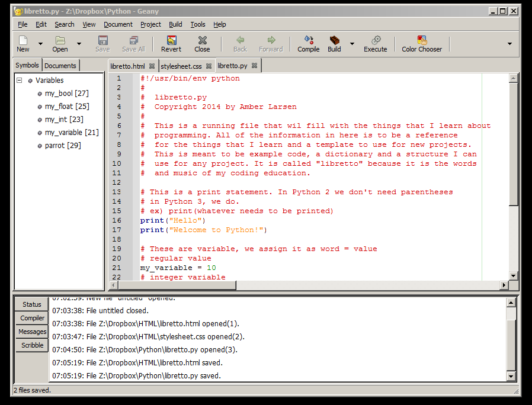532x405 pixels.
Task: Close the libretto.py tab with its X
Action: pyautogui.click(x=255, y=66)
